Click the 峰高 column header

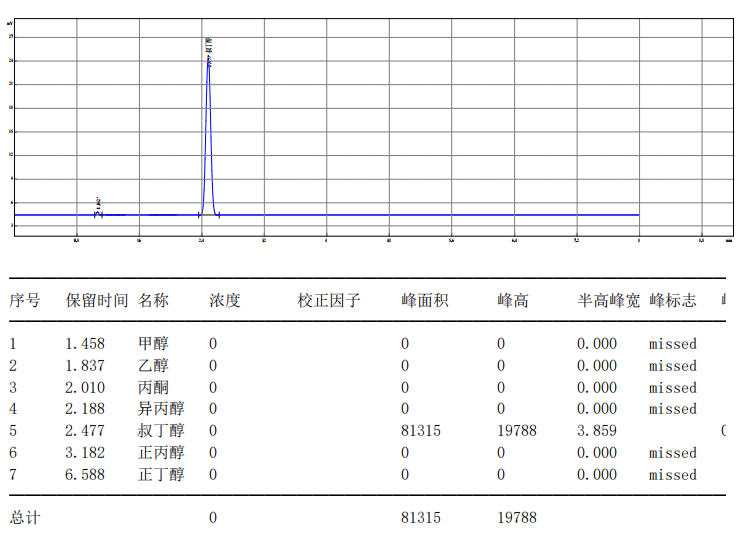tap(512, 300)
